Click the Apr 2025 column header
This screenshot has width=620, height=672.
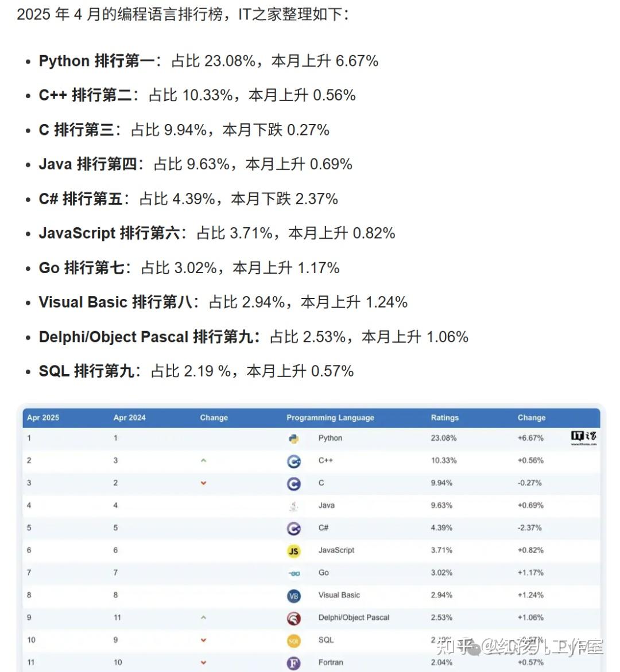click(43, 417)
